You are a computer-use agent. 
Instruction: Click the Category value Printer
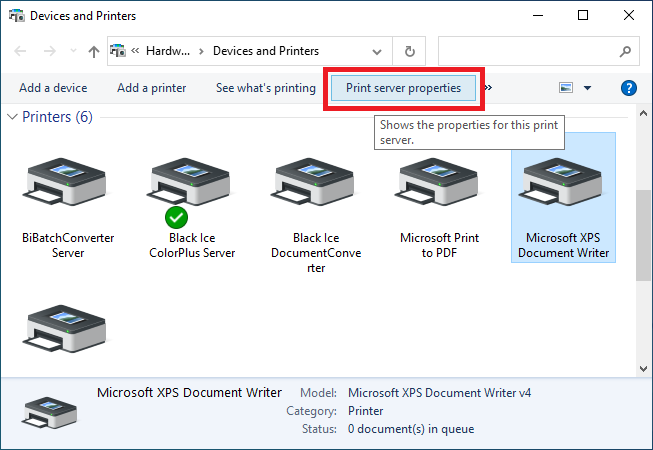pos(365,411)
